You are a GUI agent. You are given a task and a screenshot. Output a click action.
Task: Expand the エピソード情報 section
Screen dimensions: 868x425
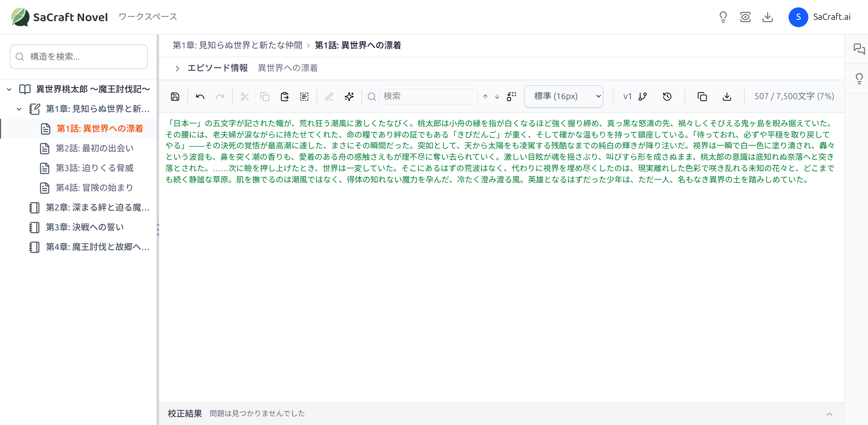178,68
